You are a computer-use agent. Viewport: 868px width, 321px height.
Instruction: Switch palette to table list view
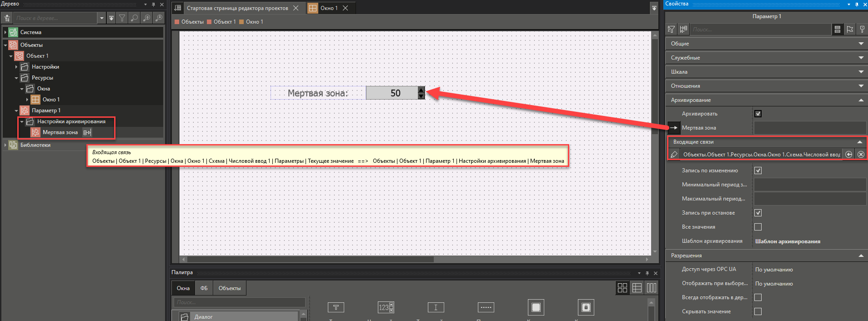(637, 288)
